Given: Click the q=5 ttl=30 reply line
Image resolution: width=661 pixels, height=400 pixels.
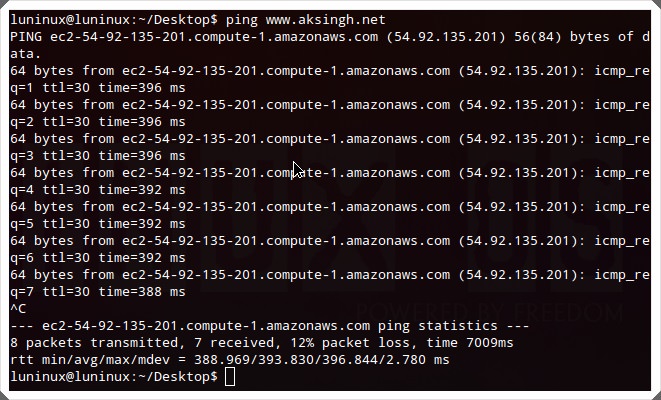Looking at the screenshot, I should (x=98, y=224).
